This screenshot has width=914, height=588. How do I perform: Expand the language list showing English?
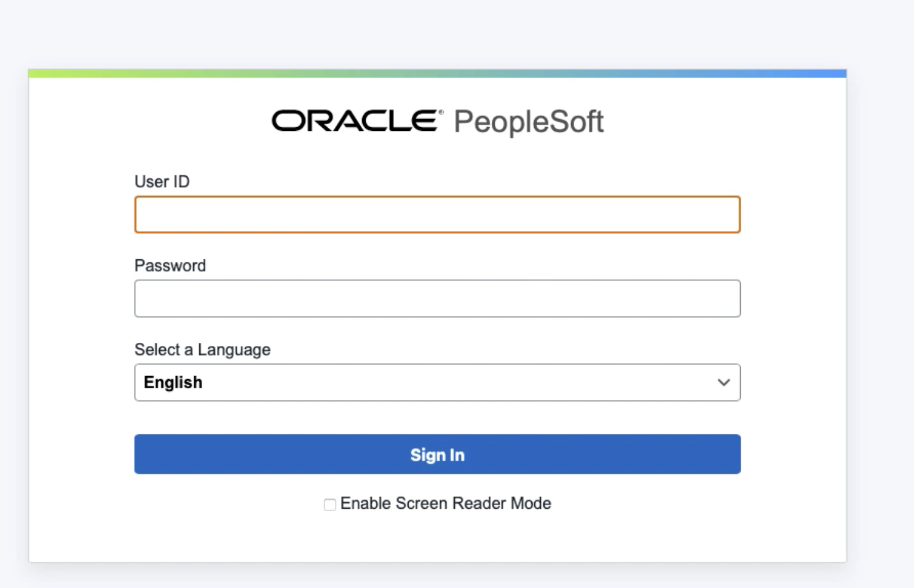(x=437, y=382)
